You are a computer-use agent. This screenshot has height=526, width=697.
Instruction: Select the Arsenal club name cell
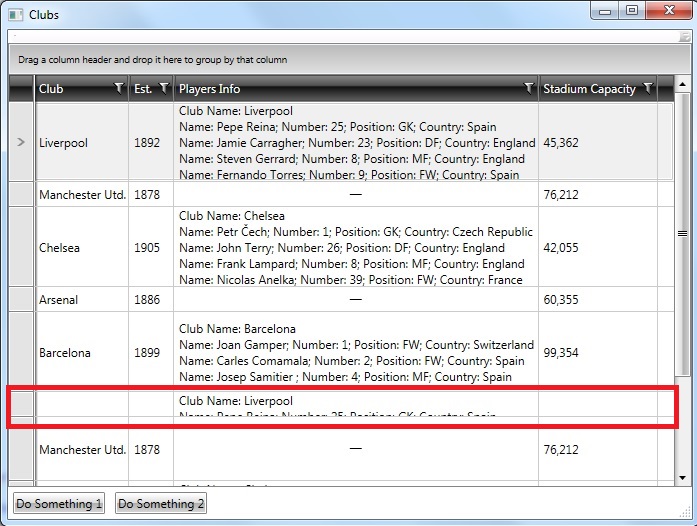[x=82, y=299]
